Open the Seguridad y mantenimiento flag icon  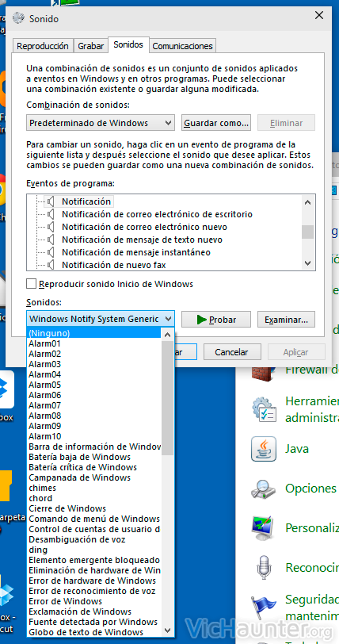point(264,607)
